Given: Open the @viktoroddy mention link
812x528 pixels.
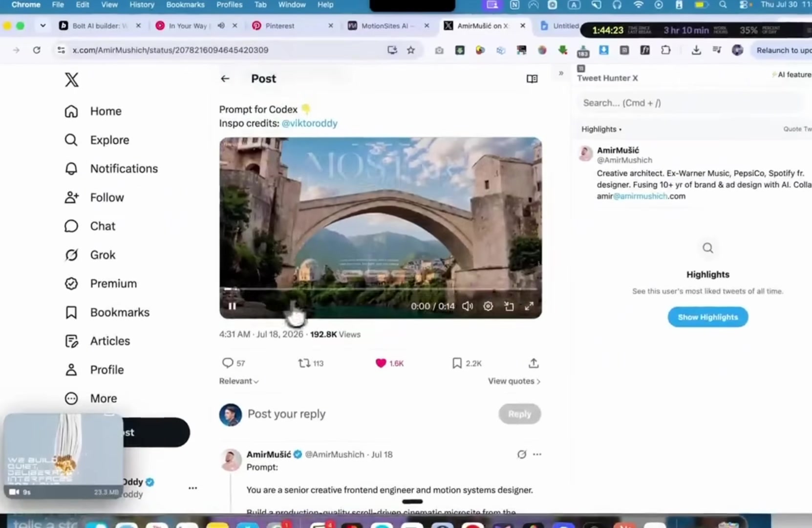Looking at the screenshot, I should (x=309, y=123).
